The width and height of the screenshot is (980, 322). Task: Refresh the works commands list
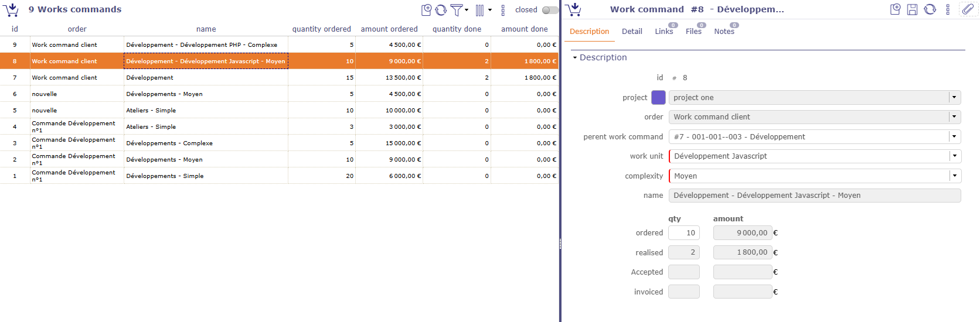(x=441, y=10)
